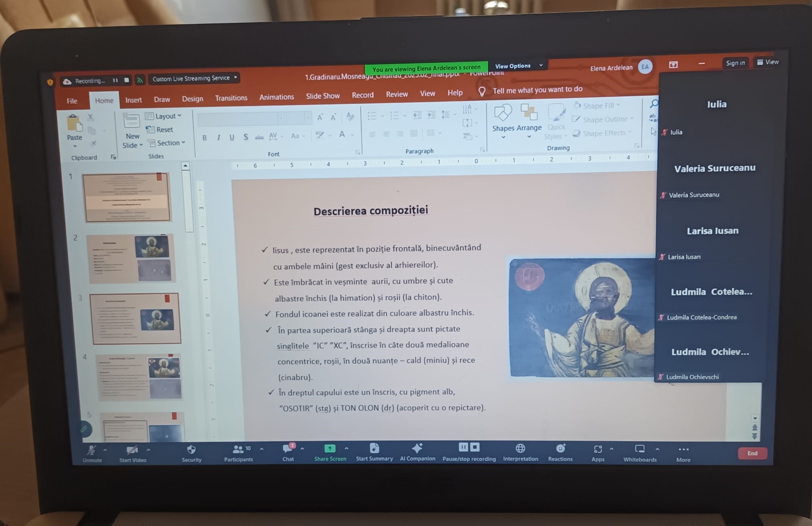This screenshot has width=812, height=526.
Task: Open the font name combo box
Action: tap(241, 119)
